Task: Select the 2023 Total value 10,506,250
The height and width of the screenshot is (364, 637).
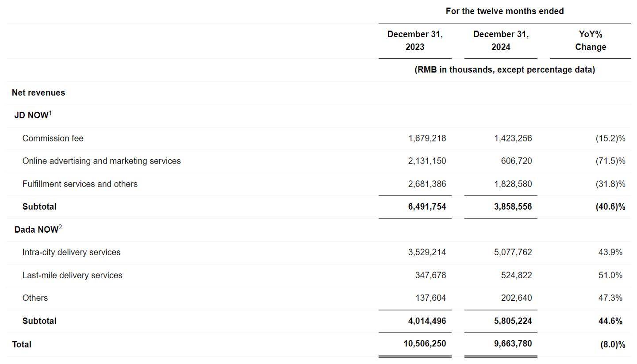Action: tap(425, 344)
